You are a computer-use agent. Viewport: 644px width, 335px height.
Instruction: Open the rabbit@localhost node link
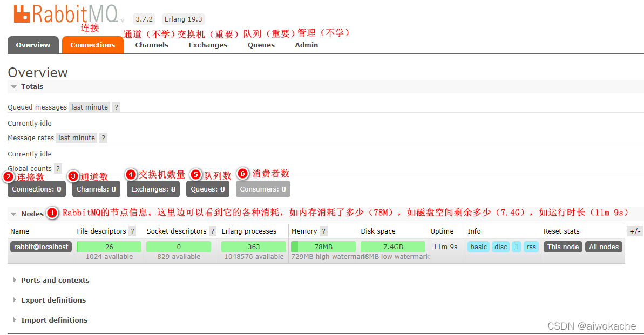41,247
